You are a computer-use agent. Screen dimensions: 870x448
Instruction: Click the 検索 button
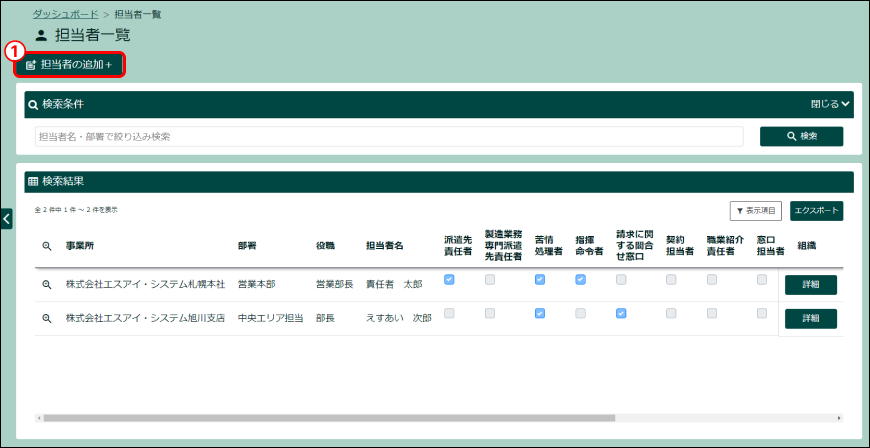[x=801, y=136]
